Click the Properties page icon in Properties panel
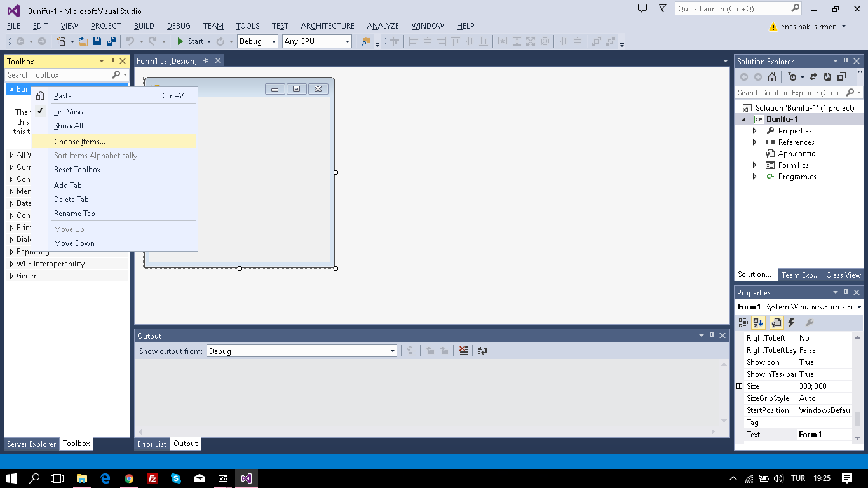The height and width of the screenshot is (488, 868). click(776, 323)
